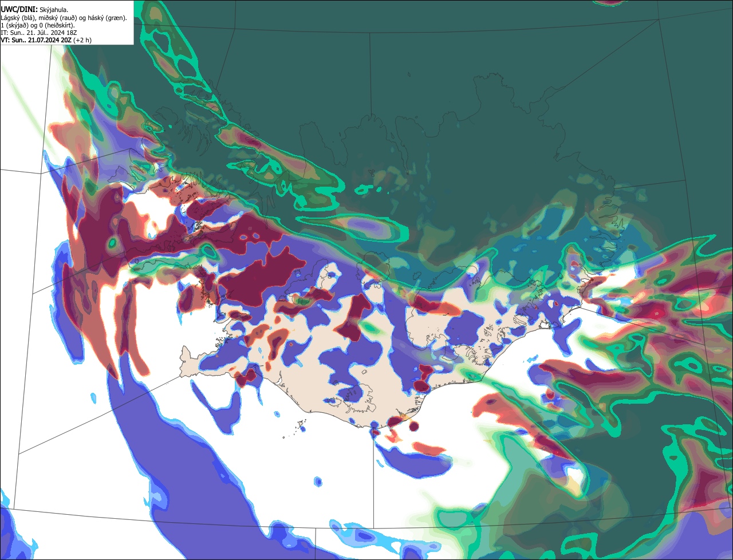733x560 pixels.
Task: Click the "VT: Sun.. 21.07.2024 20Z (+2 h)" line
Action: pos(46,40)
